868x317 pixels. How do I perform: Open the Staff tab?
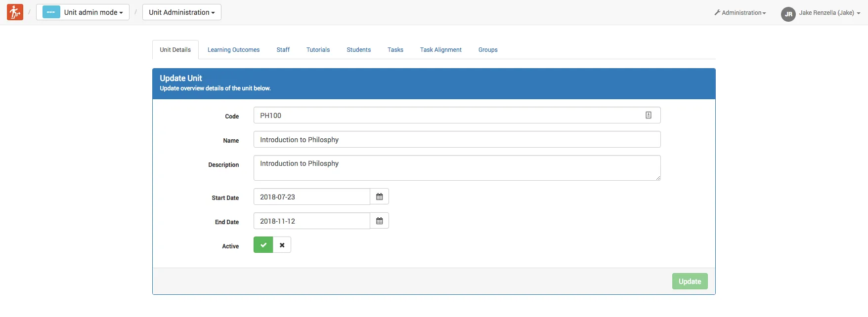283,50
